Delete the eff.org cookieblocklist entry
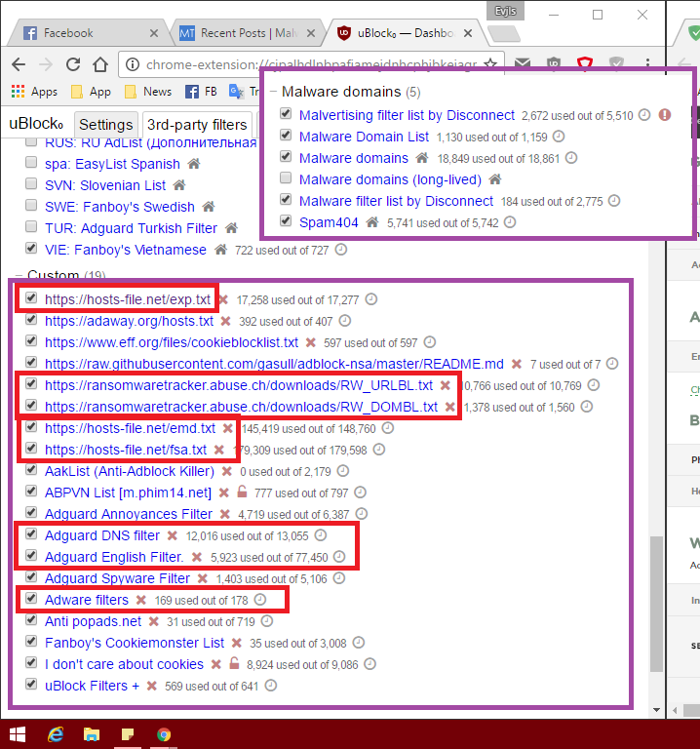The image size is (700, 749). coord(310,343)
